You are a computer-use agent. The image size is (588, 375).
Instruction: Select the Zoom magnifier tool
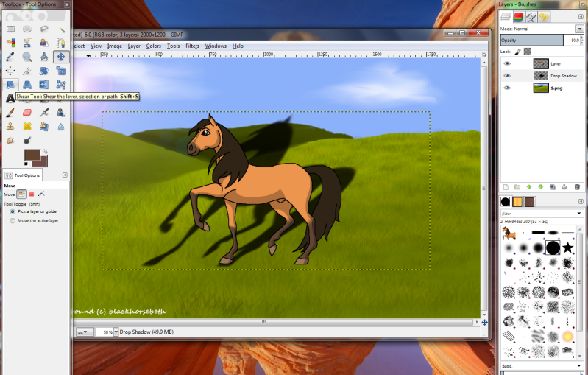[x=27, y=57]
